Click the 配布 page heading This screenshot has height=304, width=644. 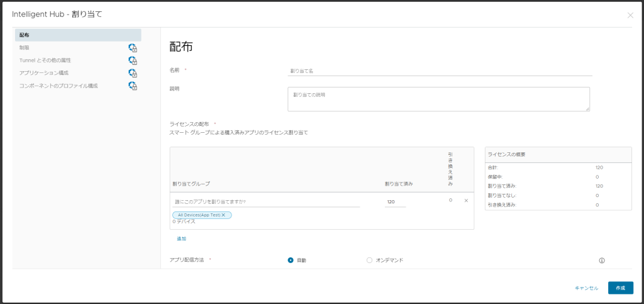coord(181,47)
